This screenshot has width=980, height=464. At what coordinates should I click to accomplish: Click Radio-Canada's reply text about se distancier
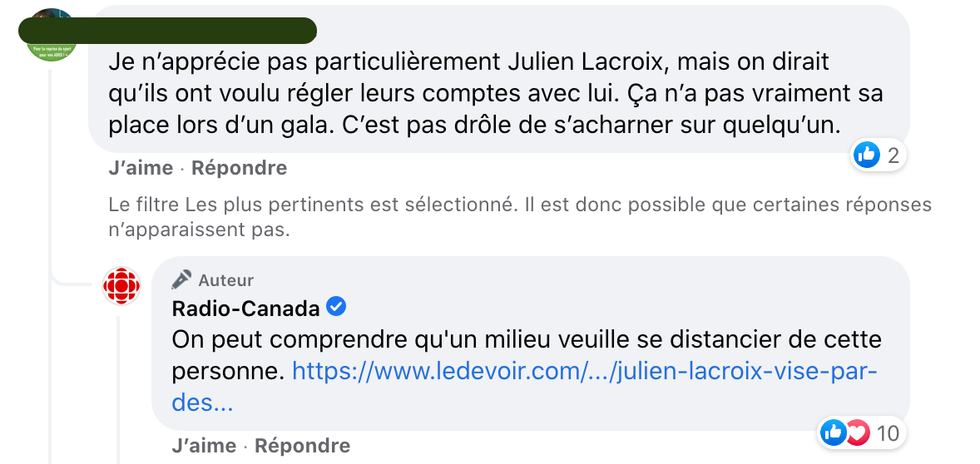(526, 339)
